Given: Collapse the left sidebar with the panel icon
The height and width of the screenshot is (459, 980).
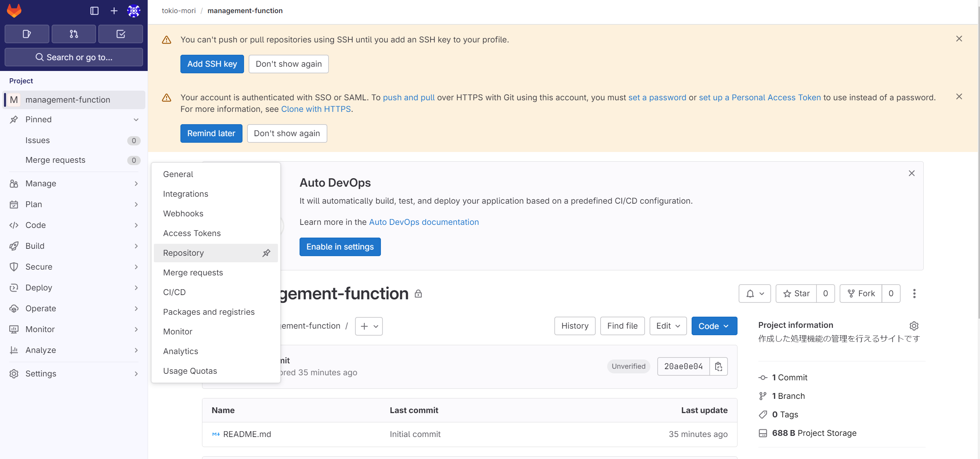Looking at the screenshot, I should [x=94, y=11].
